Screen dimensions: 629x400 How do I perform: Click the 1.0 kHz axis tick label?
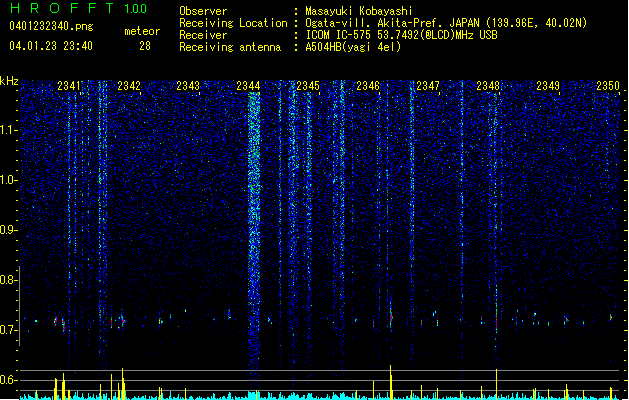[8, 181]
